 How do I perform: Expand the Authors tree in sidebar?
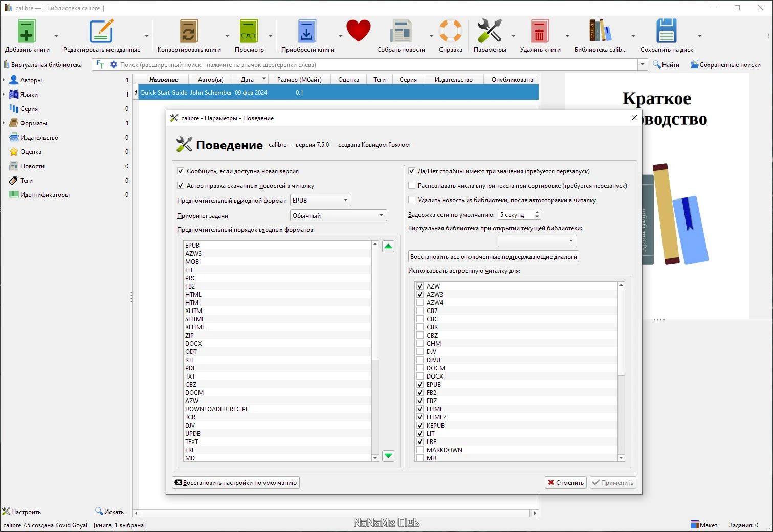pos(4,80)
